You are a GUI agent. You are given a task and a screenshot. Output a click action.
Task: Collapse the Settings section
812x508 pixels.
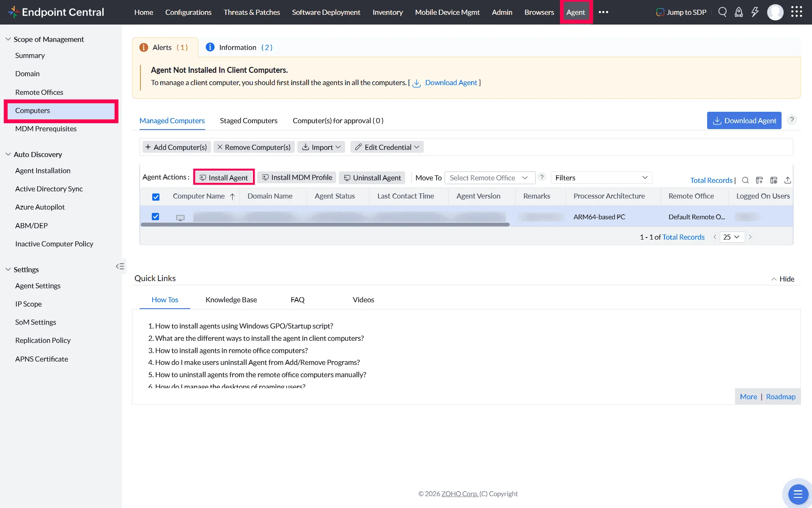click(x=8, y=269)
